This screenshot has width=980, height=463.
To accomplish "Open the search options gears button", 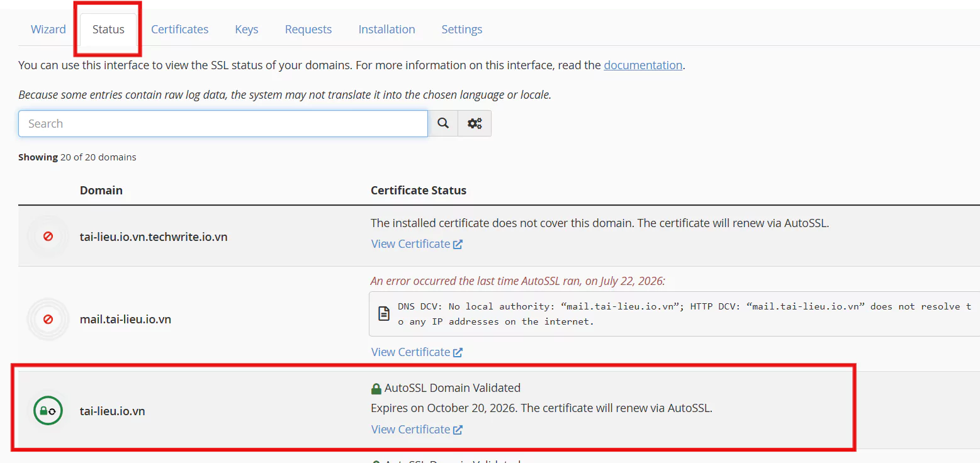I will (x=475, y=124).
